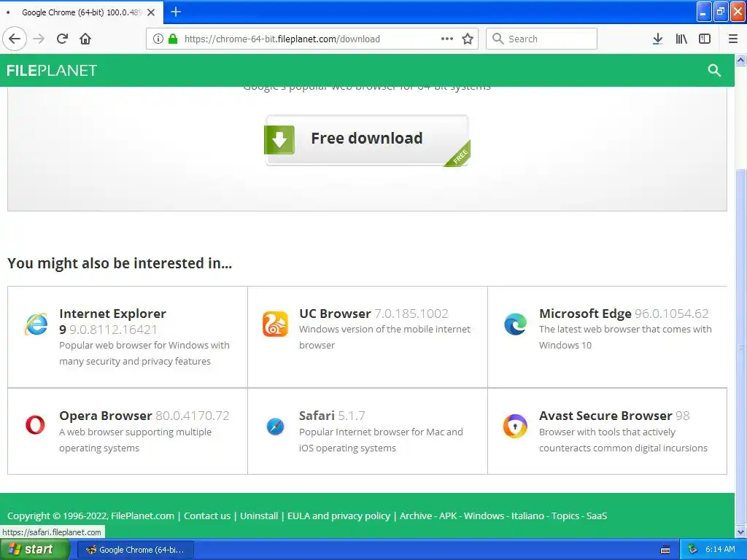Open the downloads arrow in toolbar
This screenshot has width=747, height=560.
click(x=657, y=39)
